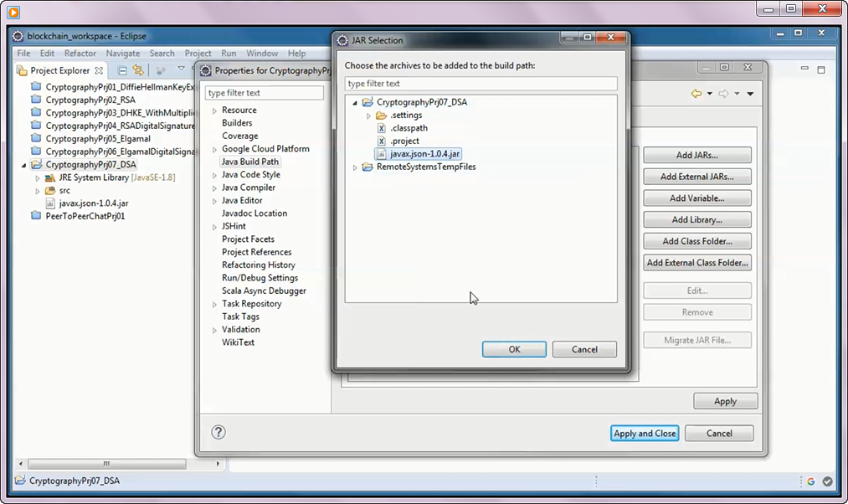The image size is (848, 504).
Task: Click the JAR Selection filter text field
Action: coord(481,83)
